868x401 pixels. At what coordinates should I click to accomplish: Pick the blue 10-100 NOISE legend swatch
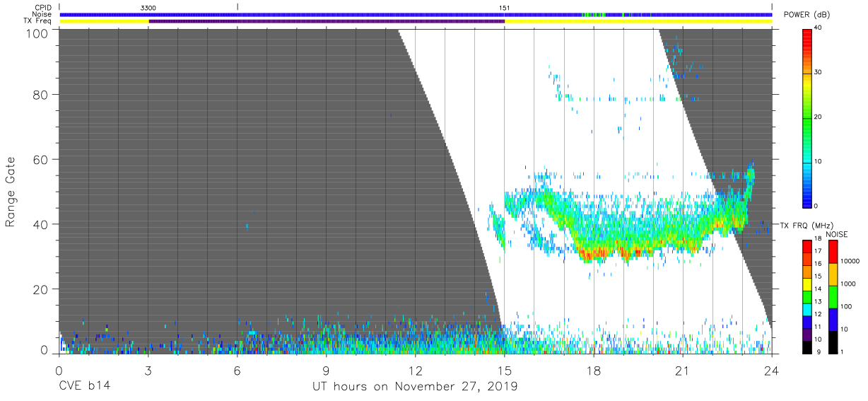coord(833,319)
